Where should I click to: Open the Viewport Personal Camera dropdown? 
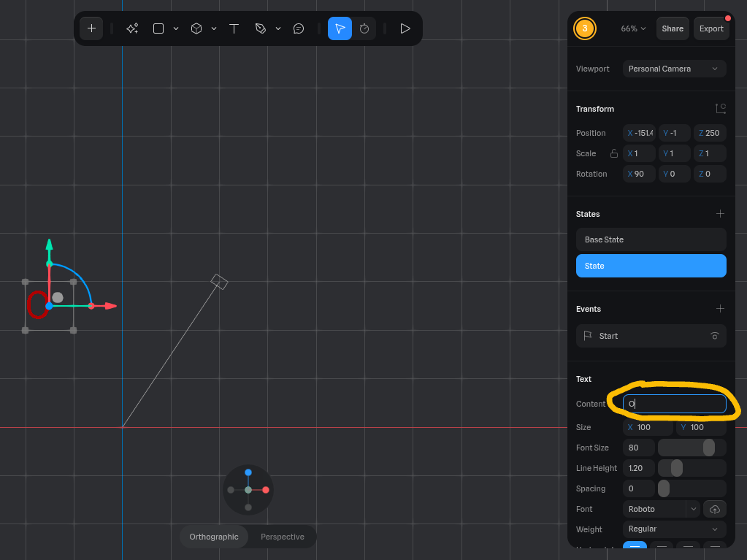tap(674, 69)
